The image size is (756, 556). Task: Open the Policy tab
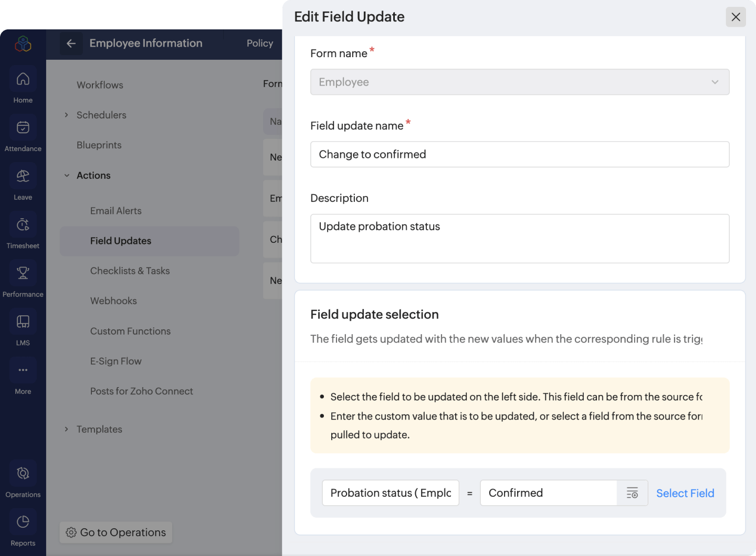coord(260,44)
